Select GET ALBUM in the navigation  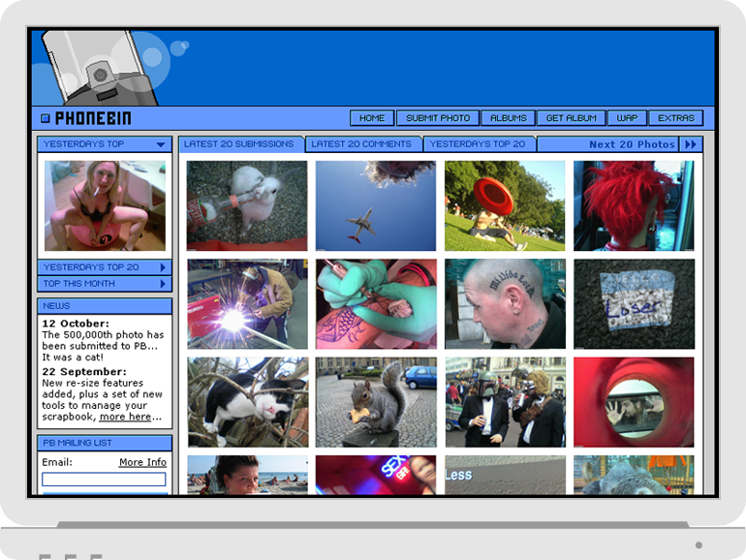click(x=571, y=118)
